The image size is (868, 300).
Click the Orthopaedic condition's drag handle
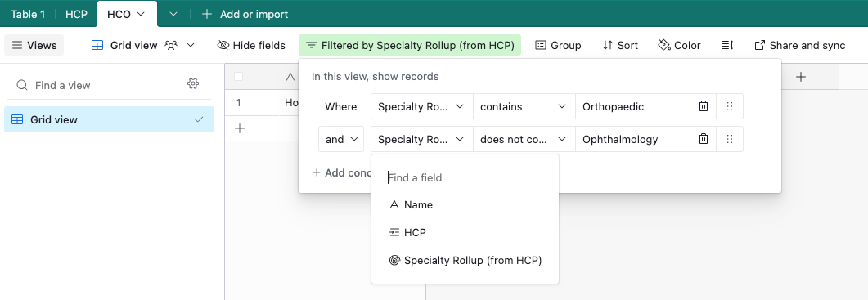(730, 106)
